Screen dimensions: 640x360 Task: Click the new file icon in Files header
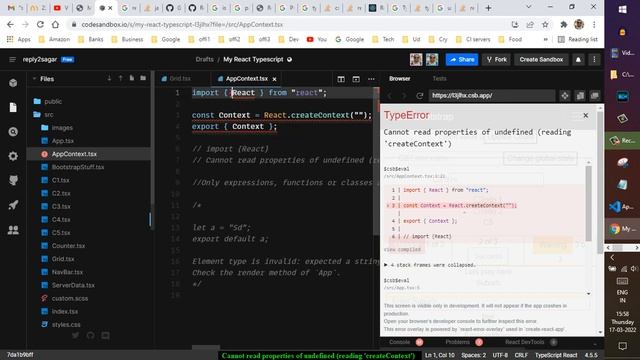(x=132, y=78)
